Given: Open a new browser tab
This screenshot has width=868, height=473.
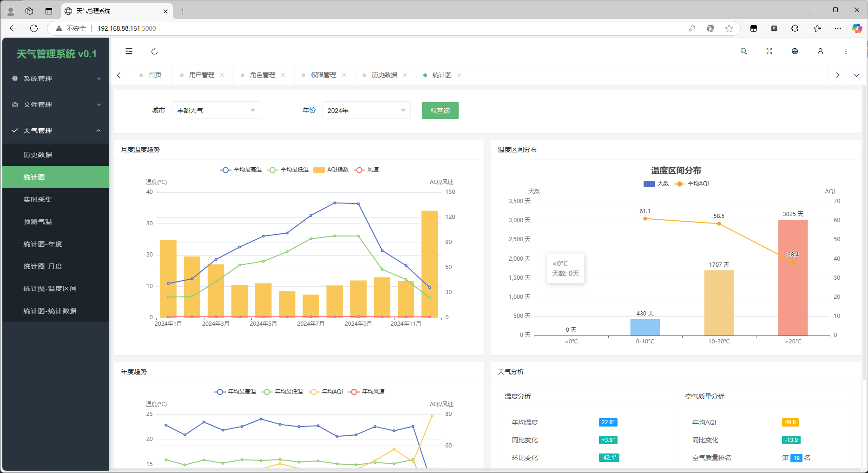Looking at the screenshot, I should (x=183, y=11).
